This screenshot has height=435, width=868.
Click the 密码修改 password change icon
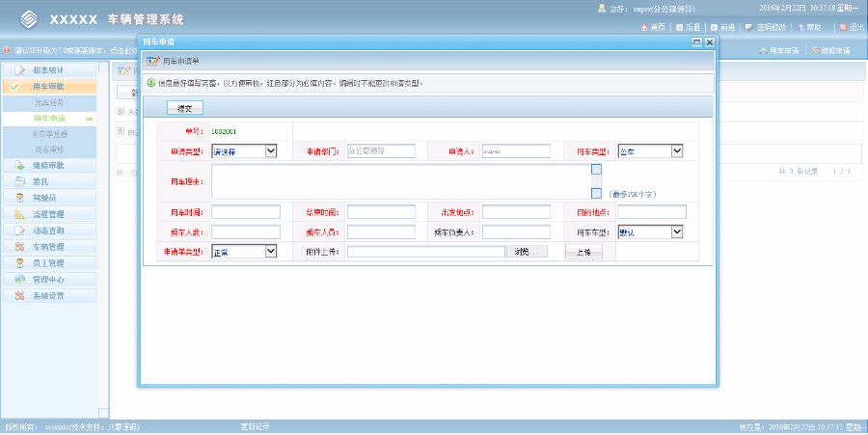point(749,27)
